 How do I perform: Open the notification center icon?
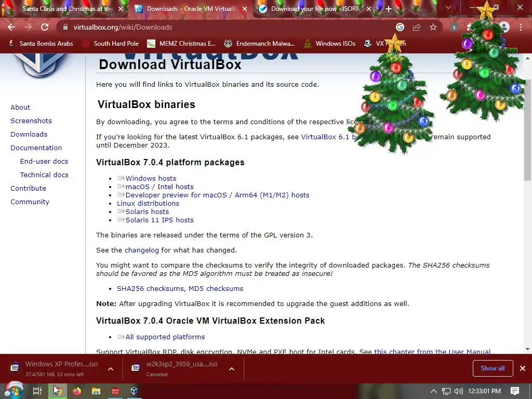click(515, 391)
